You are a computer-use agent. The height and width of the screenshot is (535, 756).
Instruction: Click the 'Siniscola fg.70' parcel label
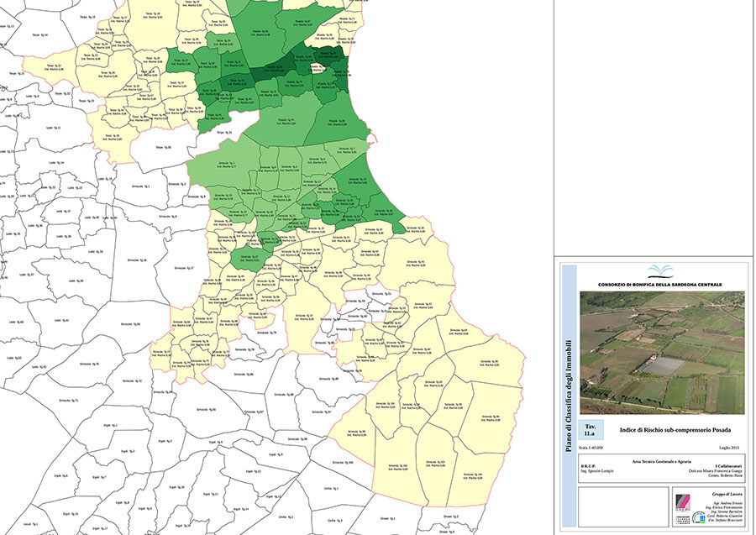point(89,365)
